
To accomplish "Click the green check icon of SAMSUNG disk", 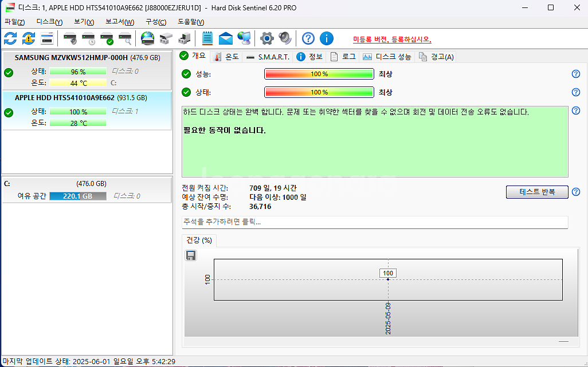I will point(9,73).
